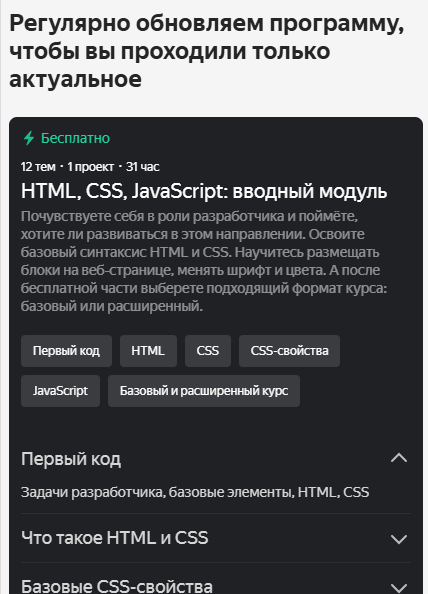428x594 pixels.
Task: Click the module description paragraph text
Action: [x=204, y=261]
